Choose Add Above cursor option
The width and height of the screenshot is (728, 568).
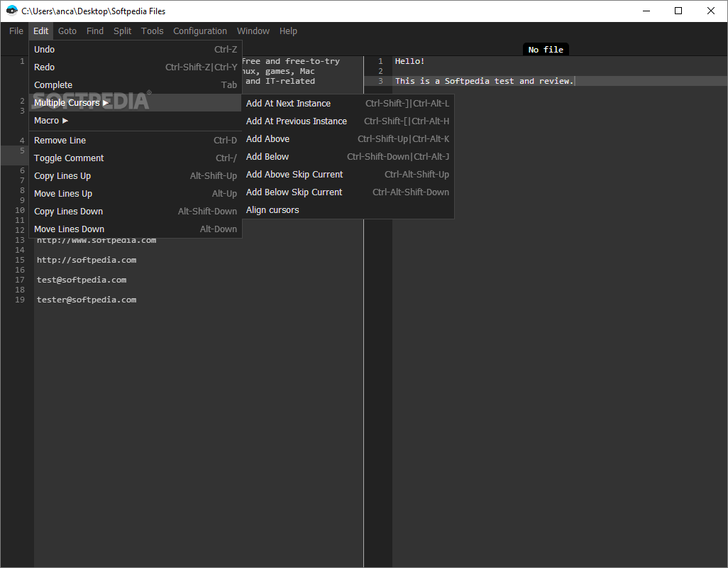[348, 139]
